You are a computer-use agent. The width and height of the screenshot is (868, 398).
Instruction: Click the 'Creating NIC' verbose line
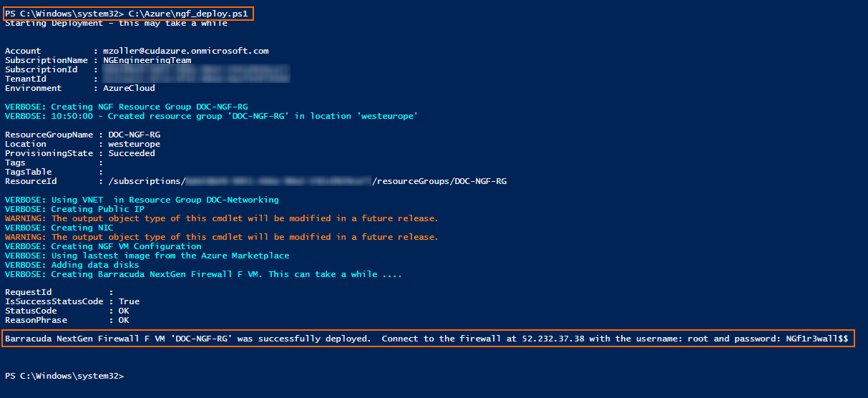pos(59,228)
